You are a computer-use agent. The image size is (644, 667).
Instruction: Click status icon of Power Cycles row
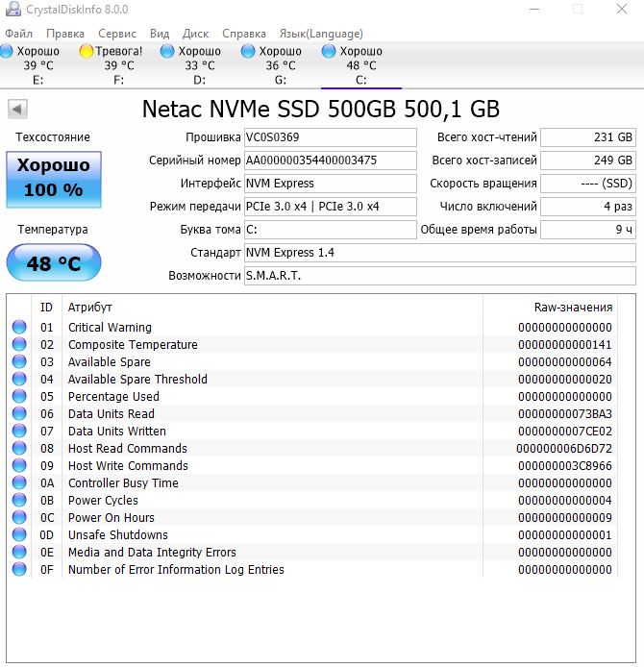pyautogui.click(x=19, y=500)
